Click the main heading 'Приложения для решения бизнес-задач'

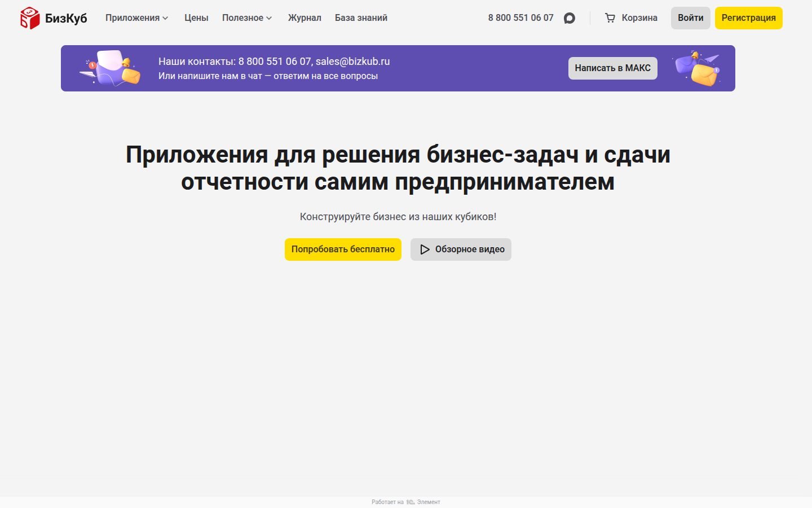point(398,168)
